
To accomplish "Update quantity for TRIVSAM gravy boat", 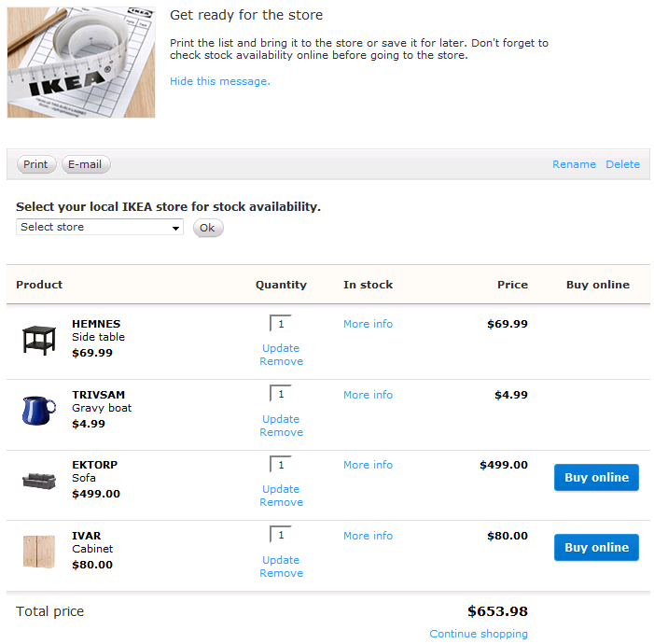I will pos(281,419).
